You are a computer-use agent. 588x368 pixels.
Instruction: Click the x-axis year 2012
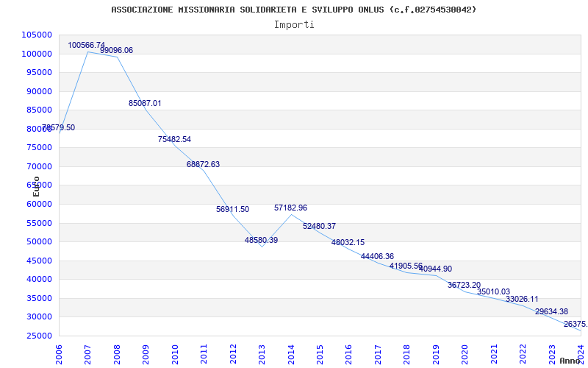click(x=233, y=354)
